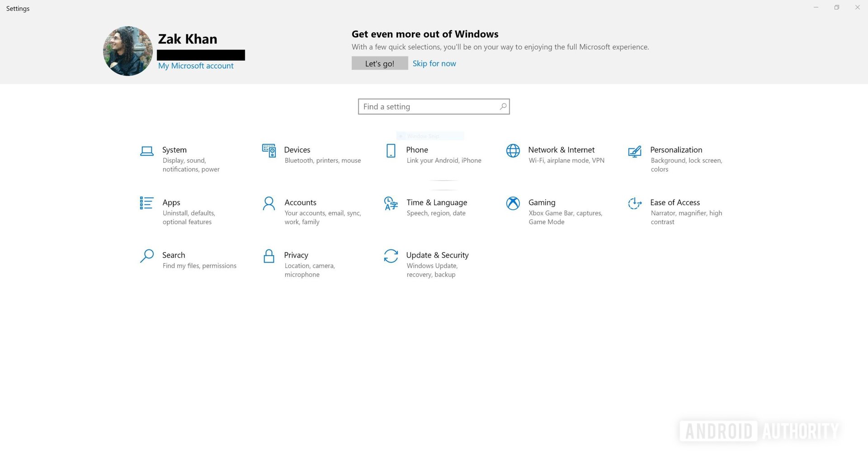
Task: Click the Devices keyboard and speaker icon
Action: coord(269,150)
